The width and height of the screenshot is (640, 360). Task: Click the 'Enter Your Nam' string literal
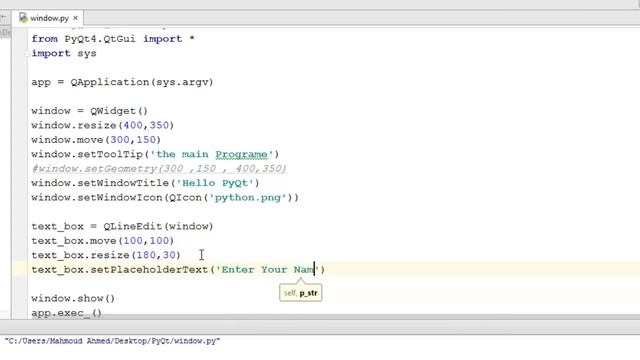click(268, 269)
